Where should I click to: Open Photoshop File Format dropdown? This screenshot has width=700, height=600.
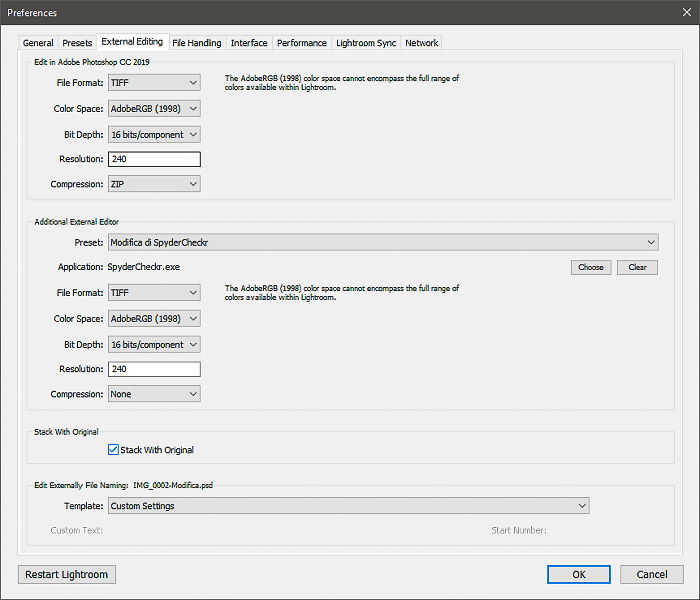click(x=154, y=83)
